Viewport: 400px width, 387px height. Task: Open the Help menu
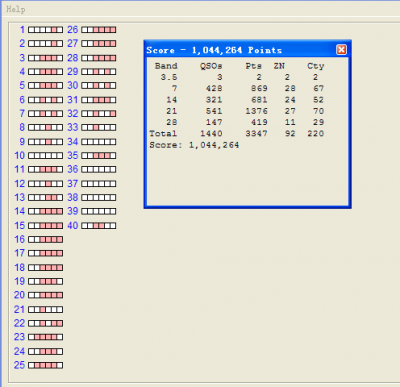(x=16, y=9)
